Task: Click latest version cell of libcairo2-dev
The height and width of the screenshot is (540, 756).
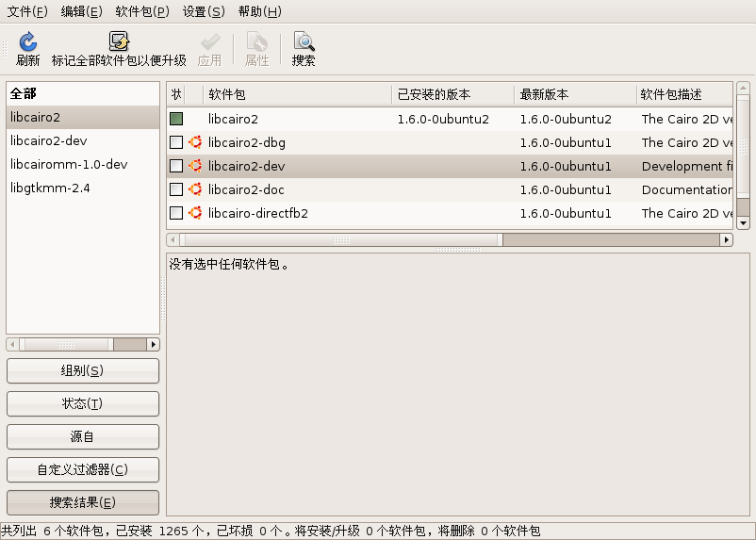Action: (x=566, y=167)
